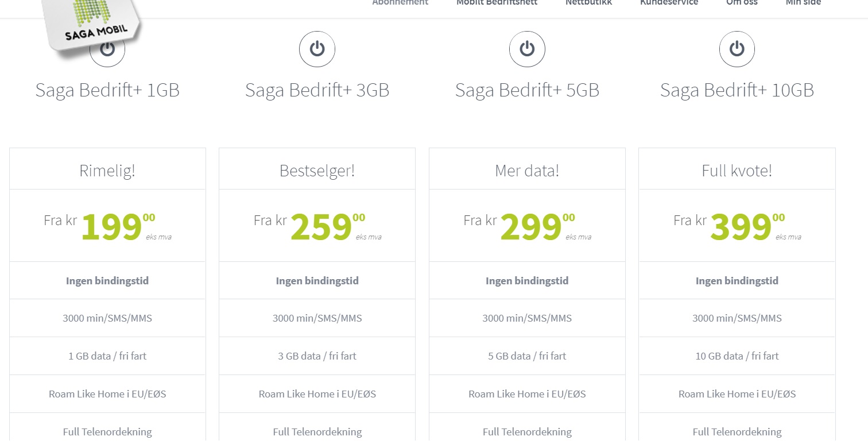Click the '10 GB data / fri fart' row
The image size is (868, 448).
point(737,356)
